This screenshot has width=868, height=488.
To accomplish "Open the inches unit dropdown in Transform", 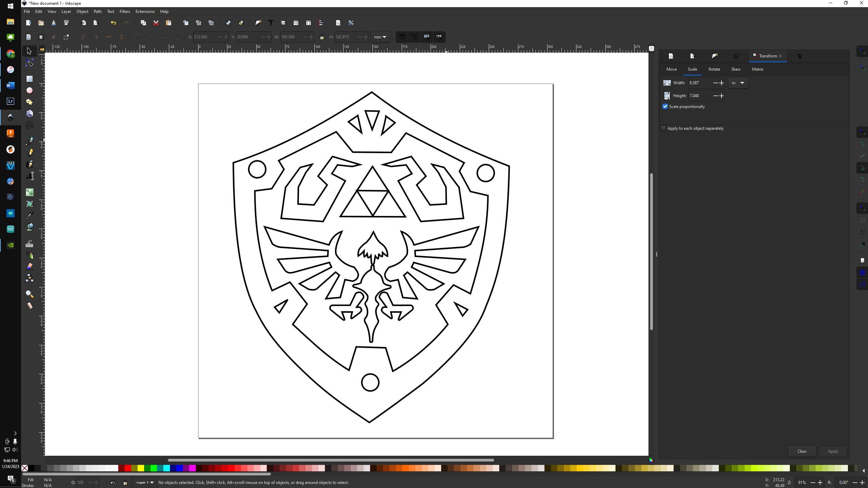I will coord(738,83).
